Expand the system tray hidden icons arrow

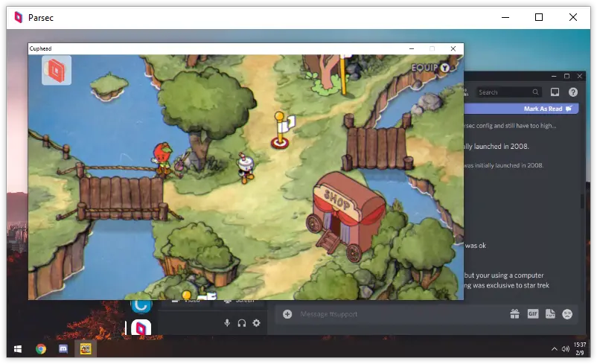[x=554, y=348]
